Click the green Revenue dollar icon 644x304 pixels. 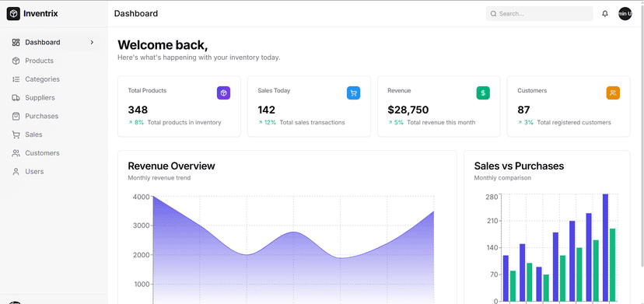[x=483, y=93]
